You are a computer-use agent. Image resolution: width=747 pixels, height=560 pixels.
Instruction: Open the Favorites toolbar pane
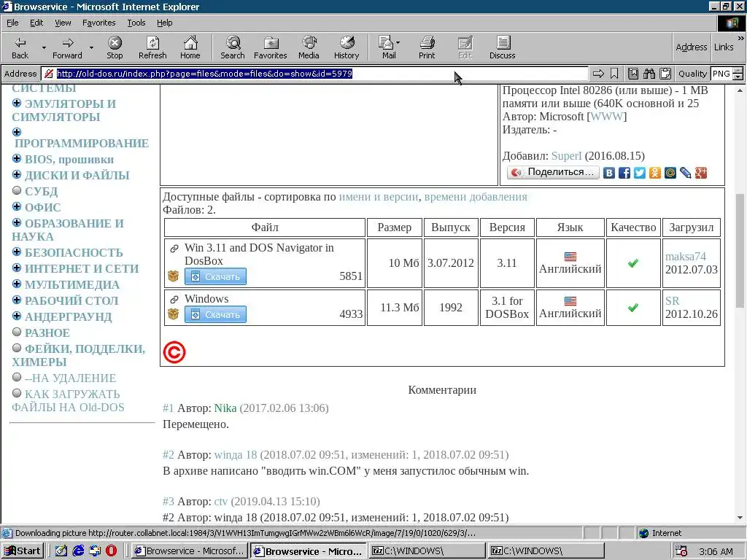pos(271,47)
